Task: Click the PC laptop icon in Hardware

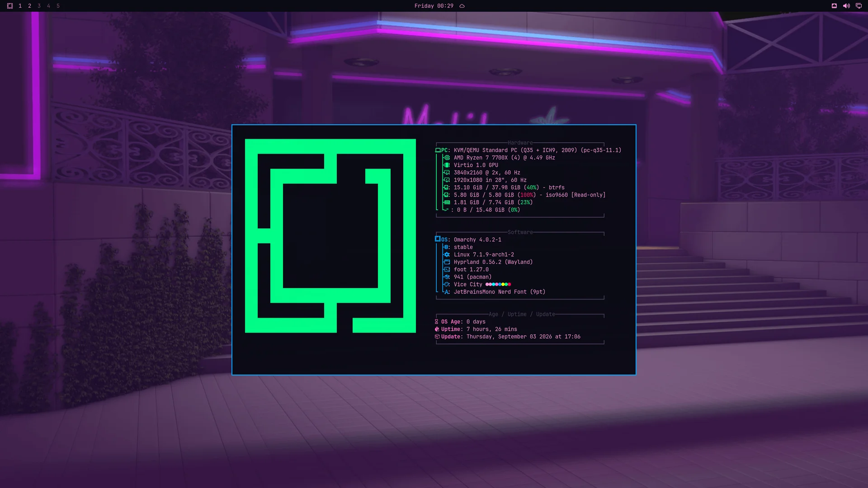Action: coord(438,150)
